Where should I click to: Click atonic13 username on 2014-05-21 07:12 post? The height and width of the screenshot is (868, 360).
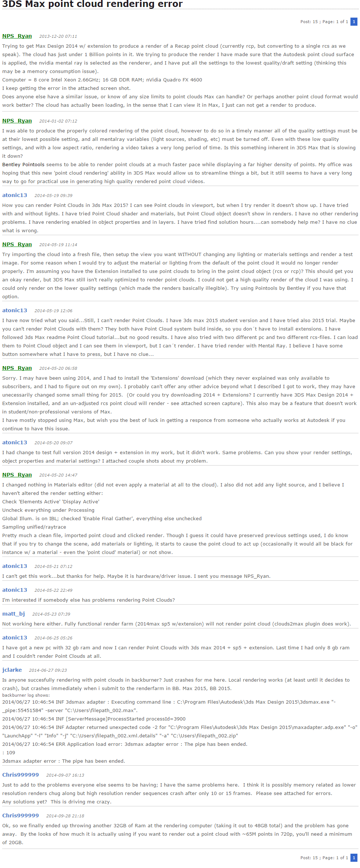click(15, 566)
